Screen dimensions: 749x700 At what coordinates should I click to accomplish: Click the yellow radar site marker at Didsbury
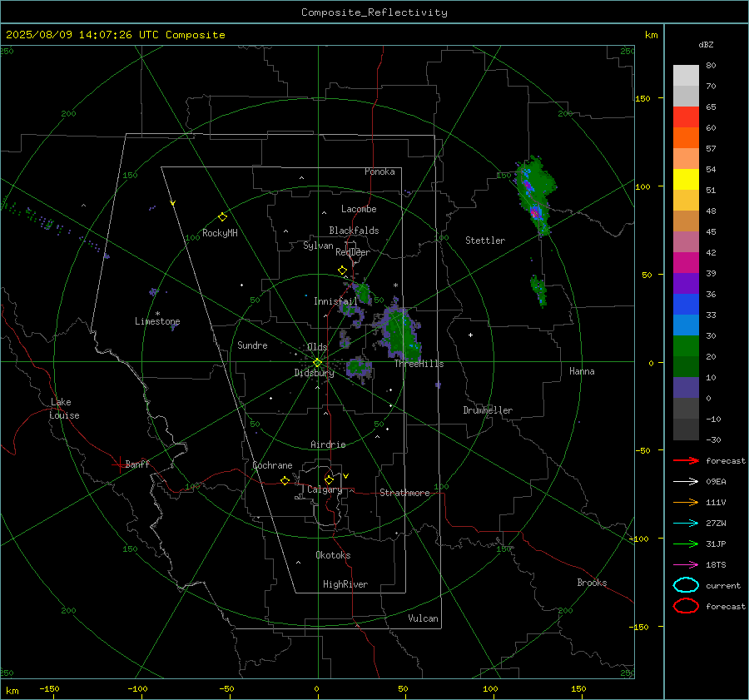pyautogui.click(x=318, y=363)
